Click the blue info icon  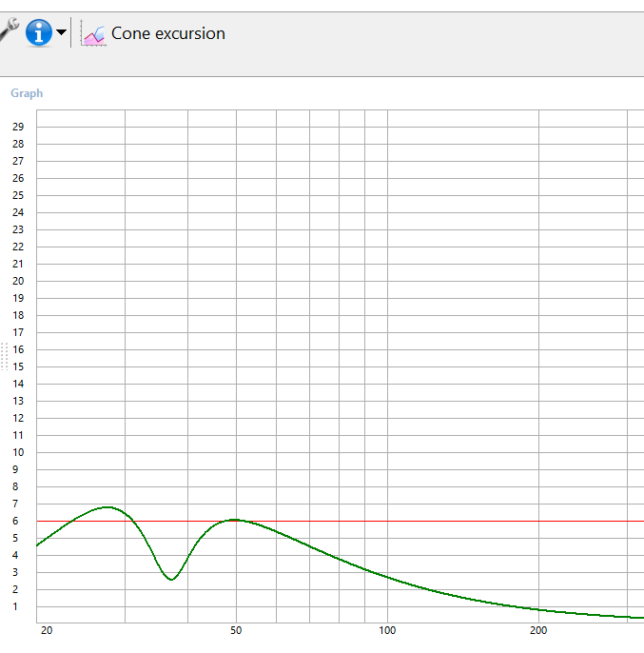[x=39, y=32]
